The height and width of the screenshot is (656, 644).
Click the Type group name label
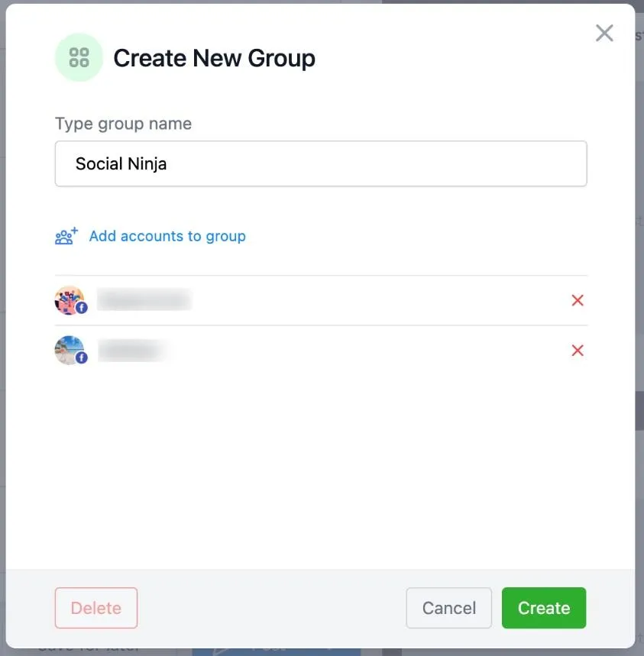click(124, 124)
